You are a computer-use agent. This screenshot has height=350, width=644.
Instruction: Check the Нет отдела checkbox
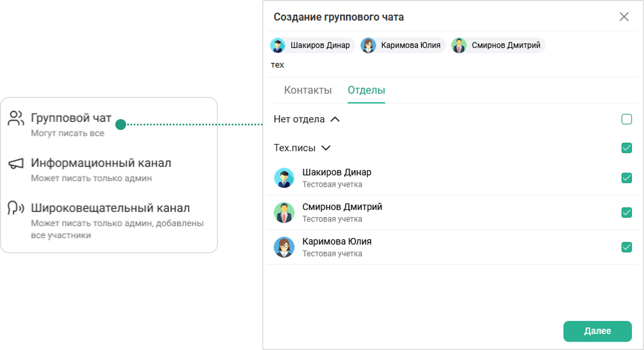(626, 119)
